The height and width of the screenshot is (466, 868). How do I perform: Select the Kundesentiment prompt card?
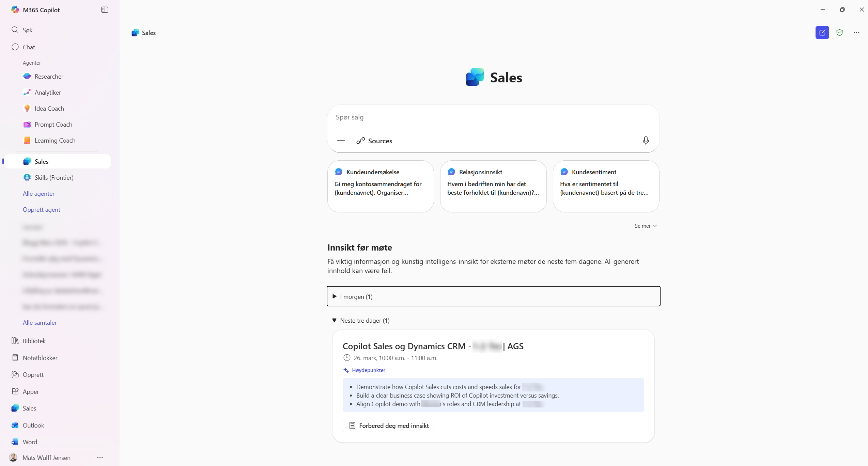coord(606,186)
